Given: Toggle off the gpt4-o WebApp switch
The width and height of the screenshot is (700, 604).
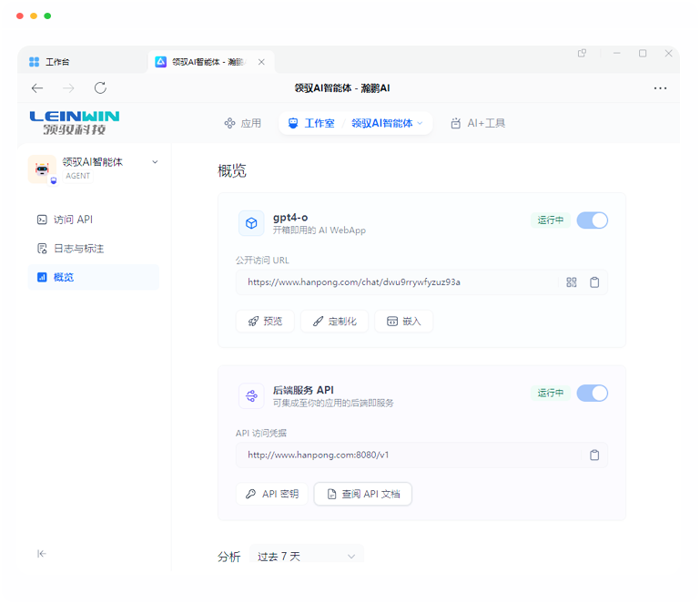Looking at the screenshot, I should (592, 220).
